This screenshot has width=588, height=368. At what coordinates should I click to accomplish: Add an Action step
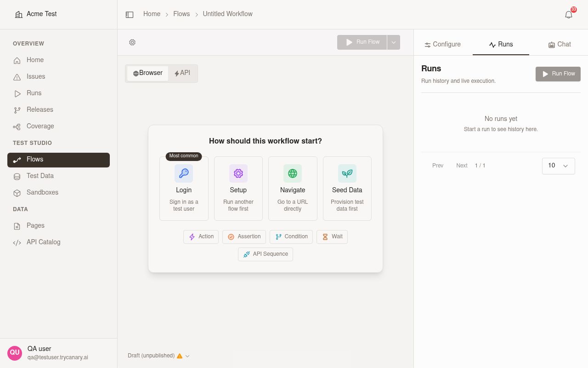[201, 236]
